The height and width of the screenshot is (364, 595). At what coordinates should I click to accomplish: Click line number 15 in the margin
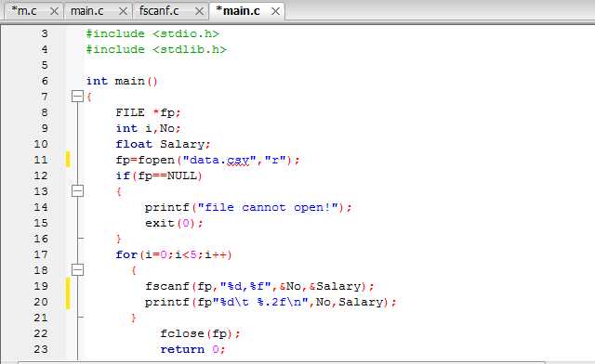(x=41, y=223)
